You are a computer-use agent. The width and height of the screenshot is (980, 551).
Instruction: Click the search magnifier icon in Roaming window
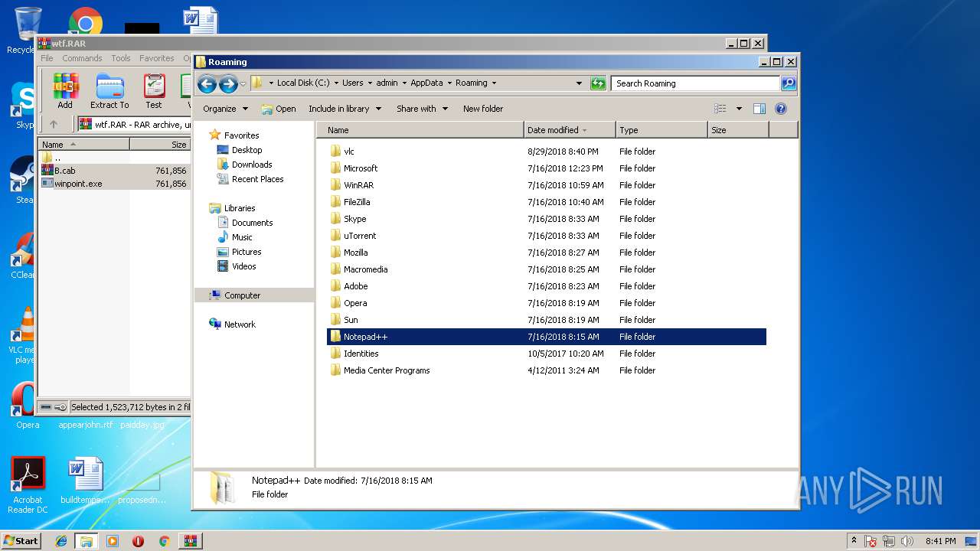point(788,83)
